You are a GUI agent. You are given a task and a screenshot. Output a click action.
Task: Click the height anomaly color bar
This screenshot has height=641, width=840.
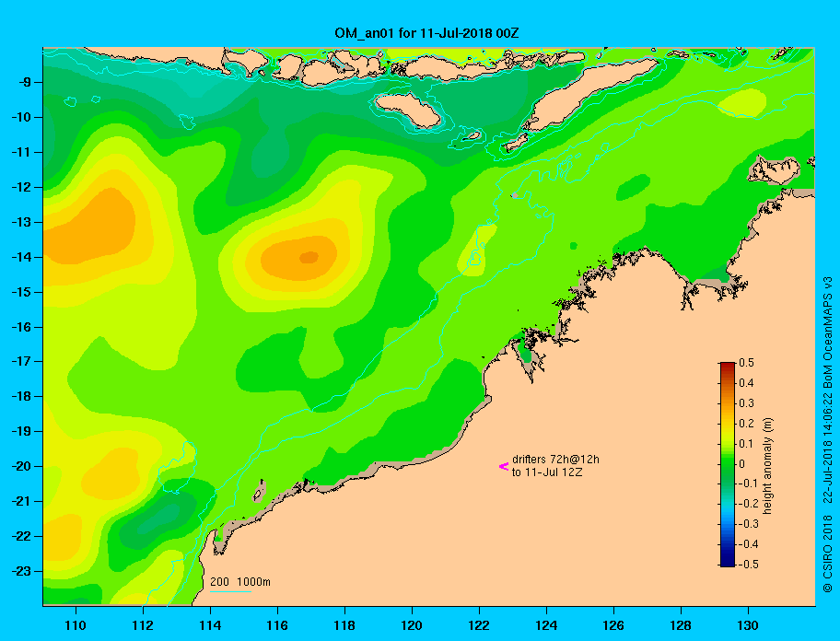pyautogui.click(x=728, y=464)
